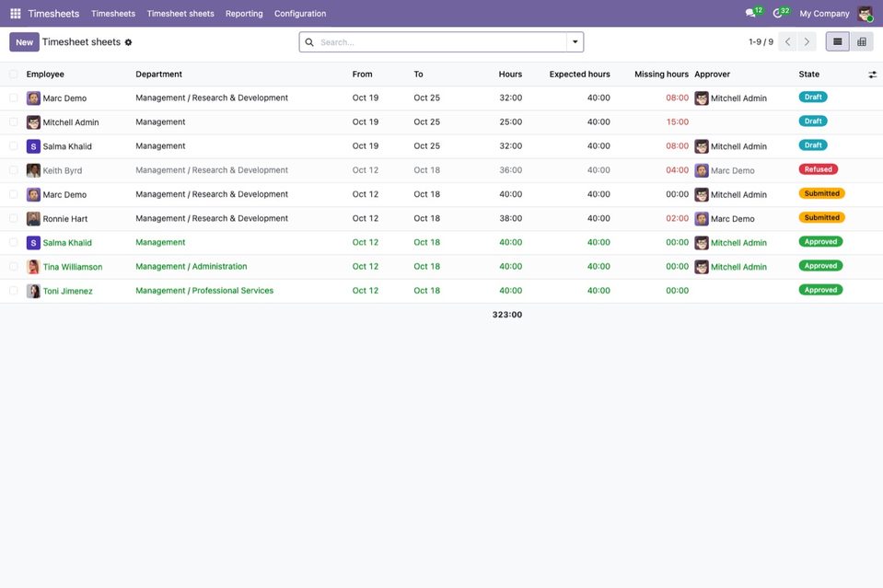Screen dimensions: 883x588
Task: Tick the checkbox for Ronnie Hart's row
Action: click(14, 219)
